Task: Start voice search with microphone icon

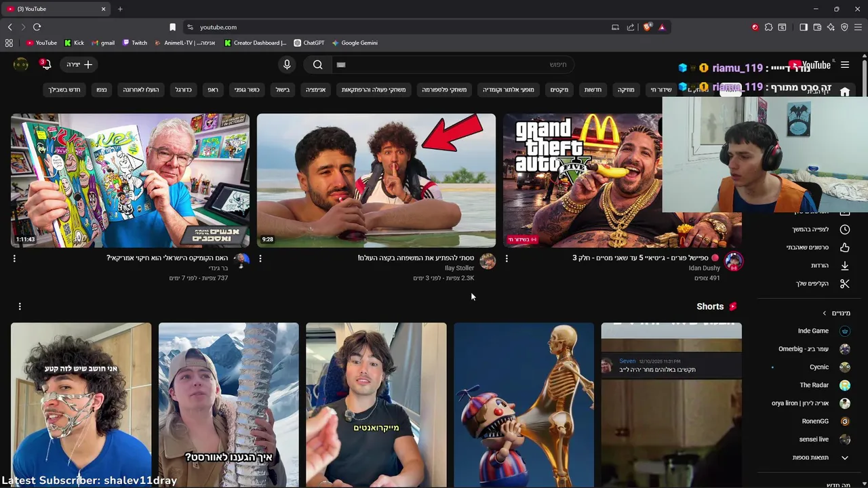Action: click(x=287, y=64)
